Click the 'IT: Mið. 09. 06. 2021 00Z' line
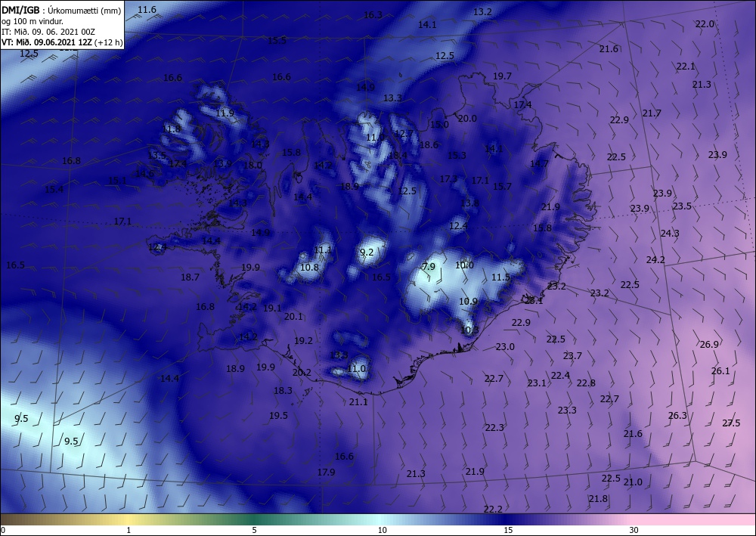 [x=47, y=32]
